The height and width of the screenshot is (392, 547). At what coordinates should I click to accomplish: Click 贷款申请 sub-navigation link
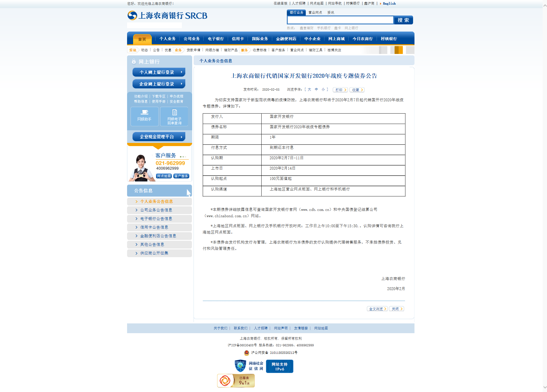tap(193, 50)
